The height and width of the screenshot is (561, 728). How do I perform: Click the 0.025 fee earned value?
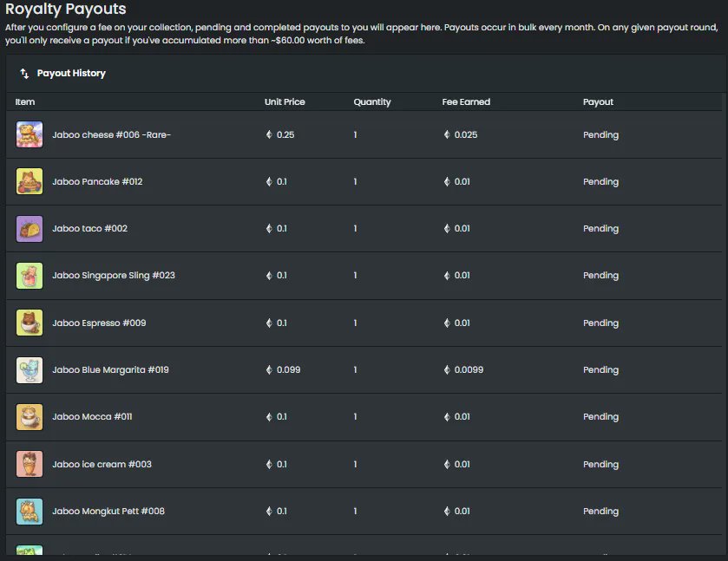click(x=466, y=134)
